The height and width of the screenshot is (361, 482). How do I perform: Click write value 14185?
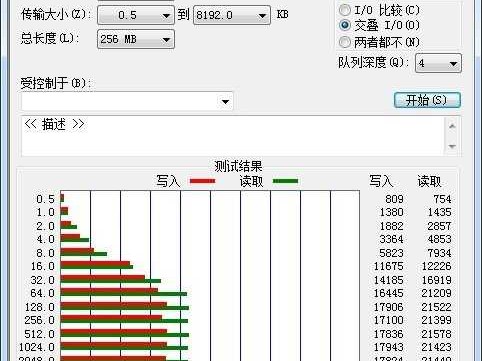(389, 280)
